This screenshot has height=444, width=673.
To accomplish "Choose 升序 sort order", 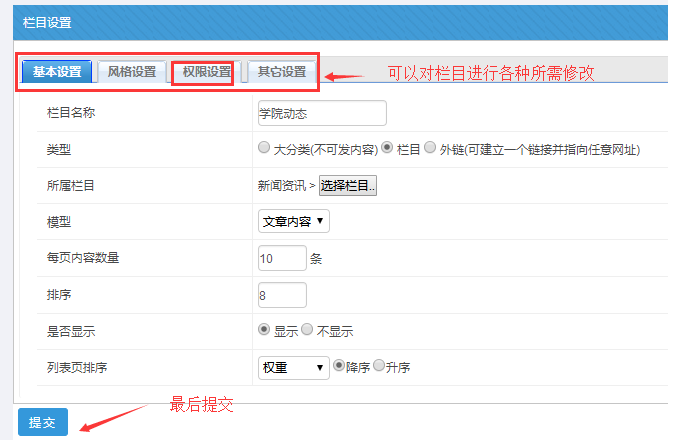I will click(379, 367).
